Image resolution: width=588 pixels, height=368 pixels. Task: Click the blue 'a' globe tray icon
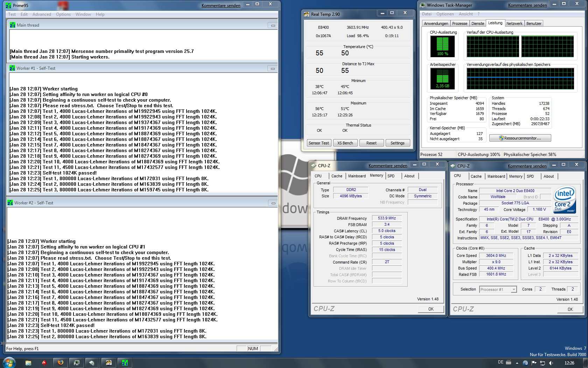click(525, 363)
